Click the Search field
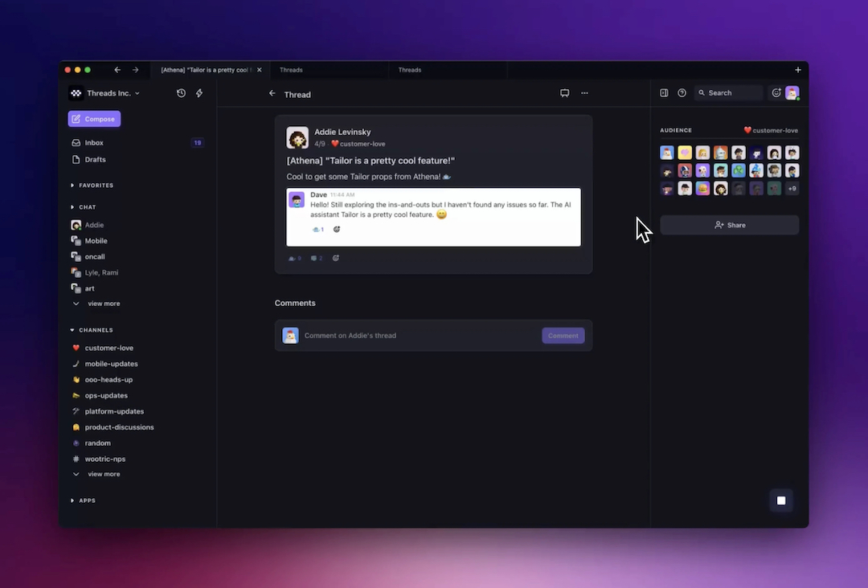This screenshot has width=868, height=588. [x=727, y=92]
